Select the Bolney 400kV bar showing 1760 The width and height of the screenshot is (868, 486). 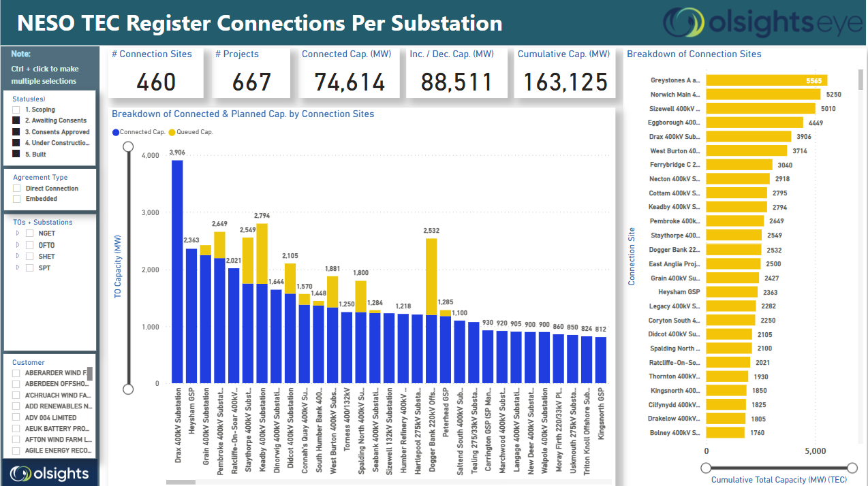[725, 433]
